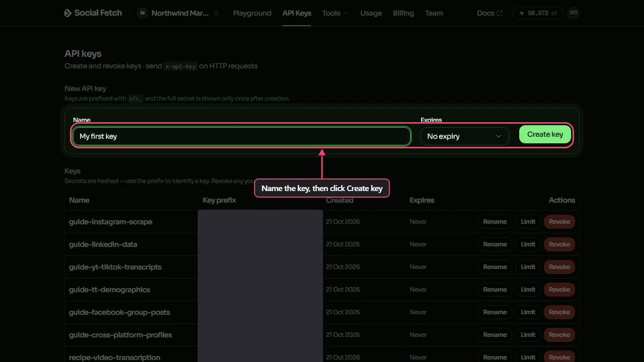Click Limit on guide-cross-platform-profiles

[528, 335]
